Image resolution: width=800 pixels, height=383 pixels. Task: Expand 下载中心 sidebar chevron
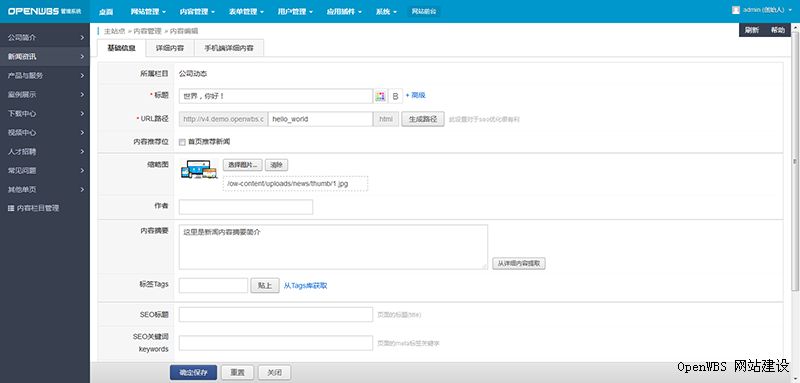pyautogui.click(x=82, y=113)
